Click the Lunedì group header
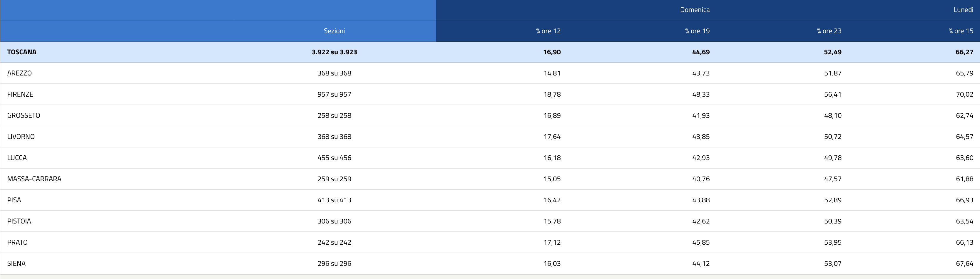Viewport: 980px width, 279px height. pos(963,10)
